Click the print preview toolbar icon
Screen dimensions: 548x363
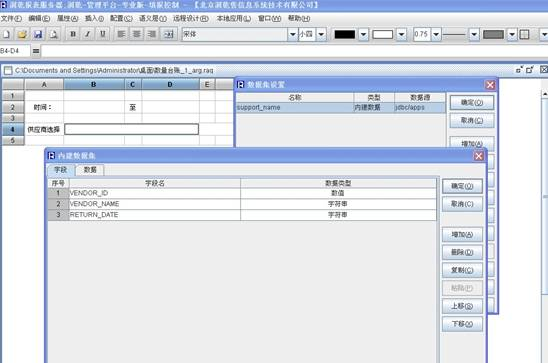click(53, 34)
